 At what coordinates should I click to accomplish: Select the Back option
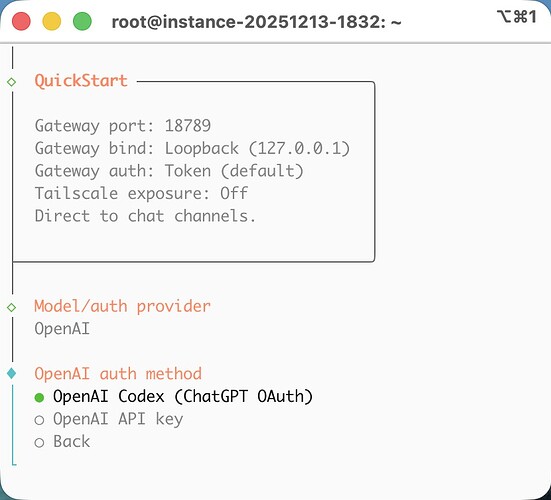pyautogui.click(x=62, y=442)
